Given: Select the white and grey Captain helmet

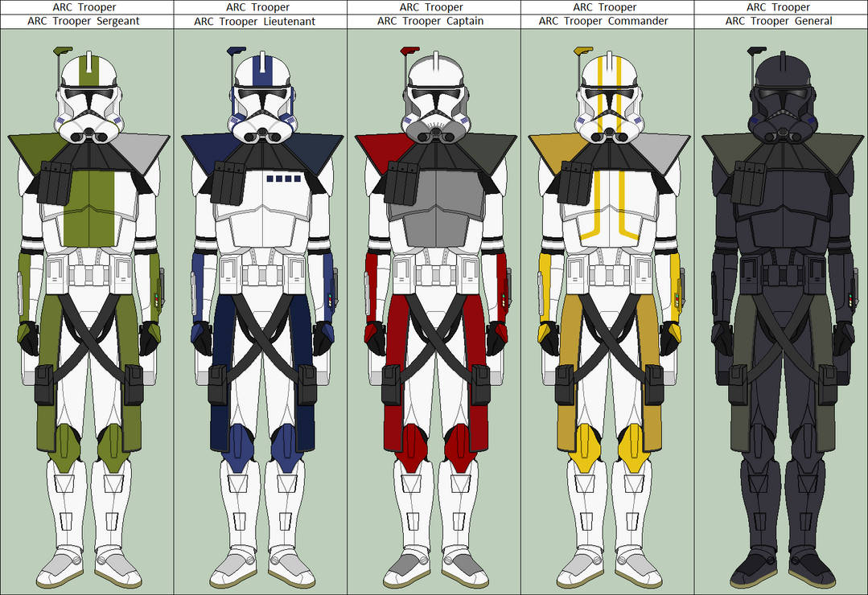Looking at the screenshot, I should (x=436, y=98).
